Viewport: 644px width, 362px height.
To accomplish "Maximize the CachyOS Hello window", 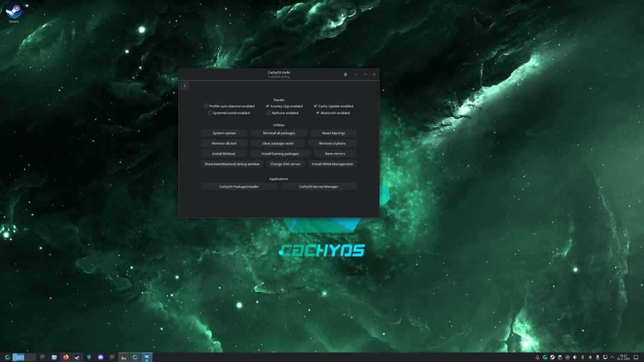I will (x=365, y=75).
